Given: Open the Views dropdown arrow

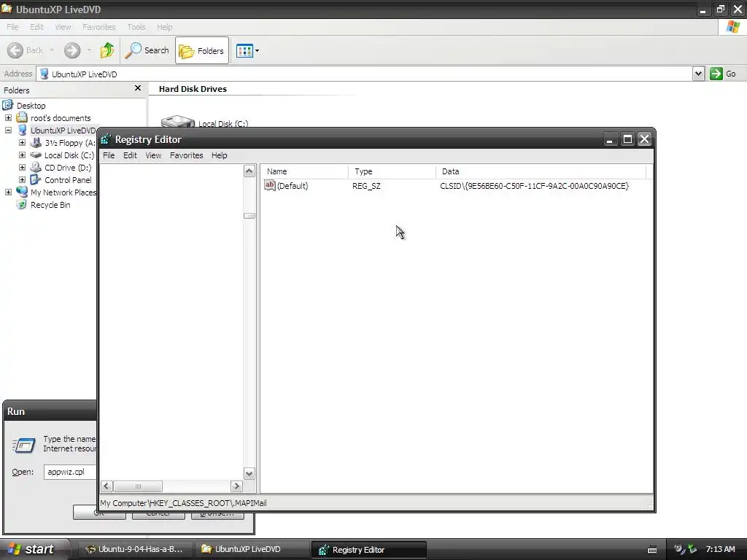Looking at the screenshot, I should 258,50.
